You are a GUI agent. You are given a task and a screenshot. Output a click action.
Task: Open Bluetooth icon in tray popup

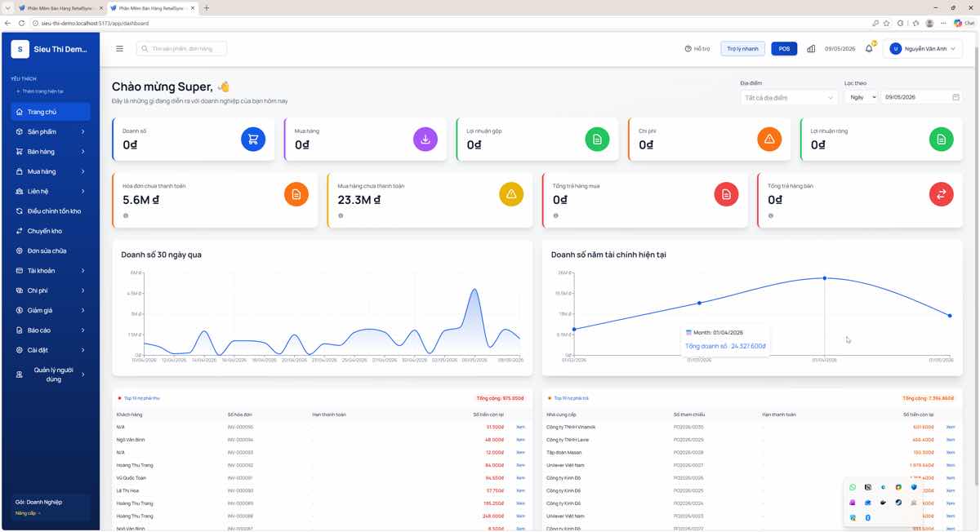(868, 517)
